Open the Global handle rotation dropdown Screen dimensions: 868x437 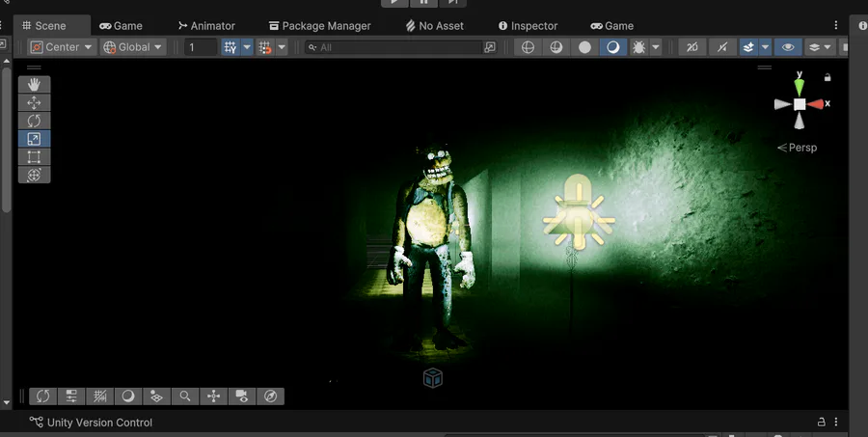tap(133, 47)
